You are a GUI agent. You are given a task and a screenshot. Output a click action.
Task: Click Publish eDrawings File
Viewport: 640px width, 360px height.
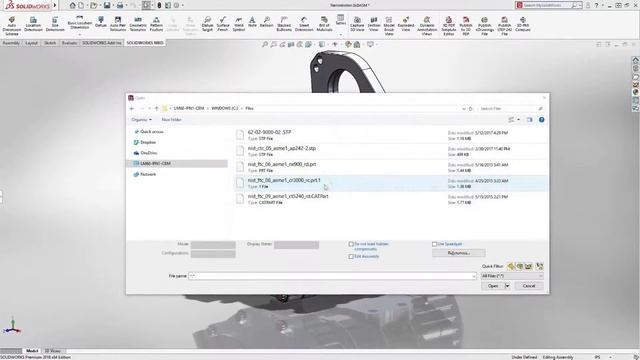point(484,26)
